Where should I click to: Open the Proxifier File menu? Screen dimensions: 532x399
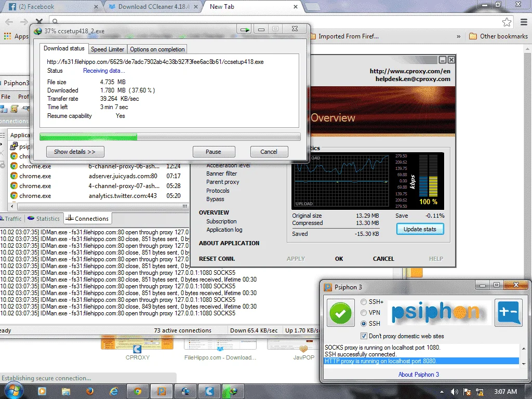[6, 97]
